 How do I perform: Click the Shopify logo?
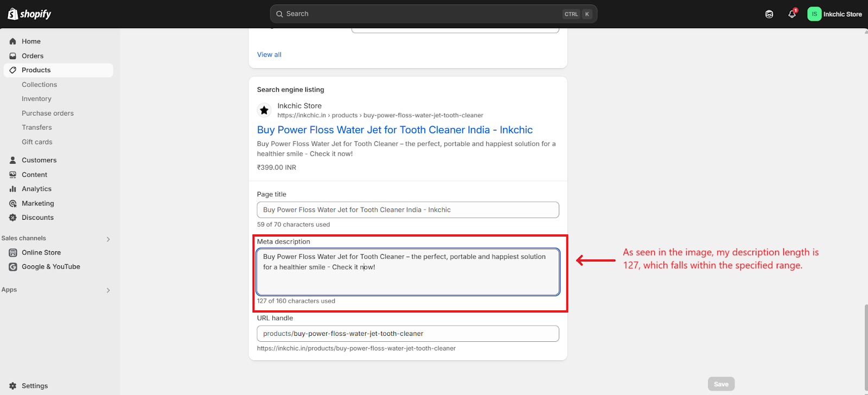(29, 14)
